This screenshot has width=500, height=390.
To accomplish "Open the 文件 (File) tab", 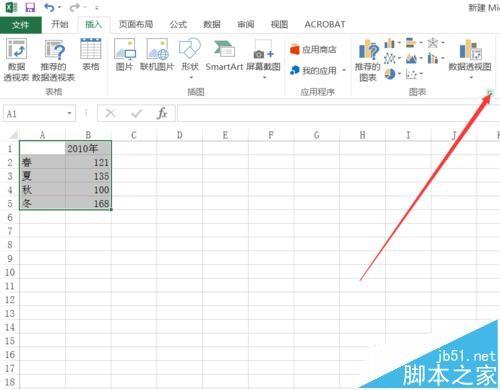I will point(21,25).
